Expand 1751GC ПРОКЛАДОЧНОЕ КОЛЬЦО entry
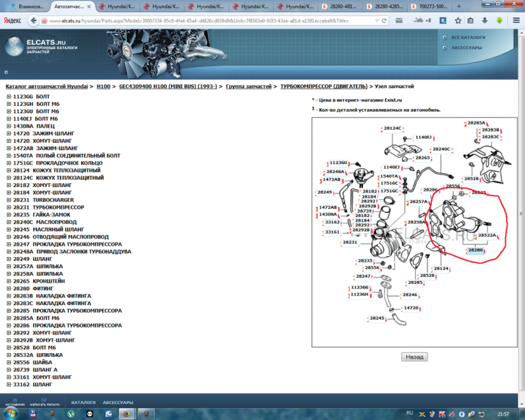Image resolution: width=525 pixels, height=420 pixels. pos(9,163)
